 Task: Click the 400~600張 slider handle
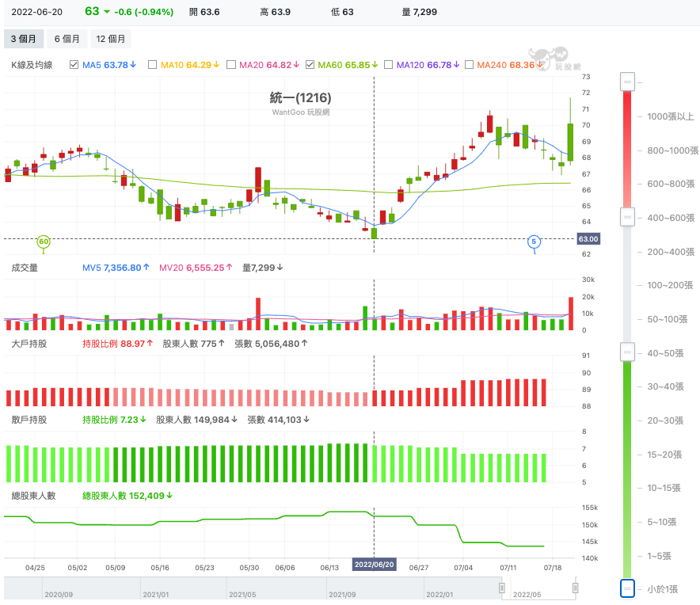627,217
